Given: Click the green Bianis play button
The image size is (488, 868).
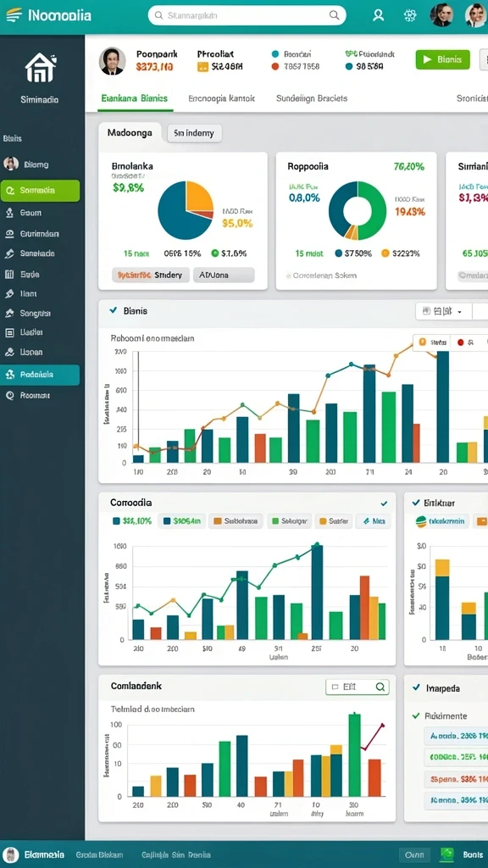Looking at the screenshot, I should tap(442, 60).
